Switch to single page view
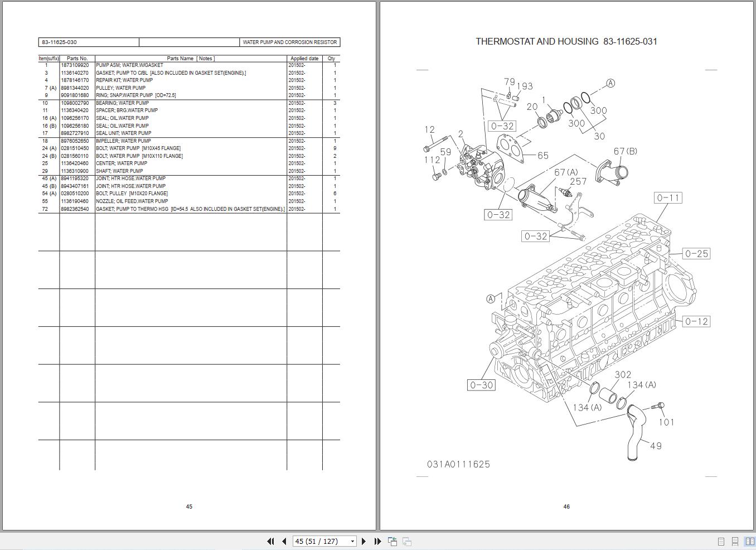Image resolution: width=756 pixels, height=550 pixels. (721, 541)
